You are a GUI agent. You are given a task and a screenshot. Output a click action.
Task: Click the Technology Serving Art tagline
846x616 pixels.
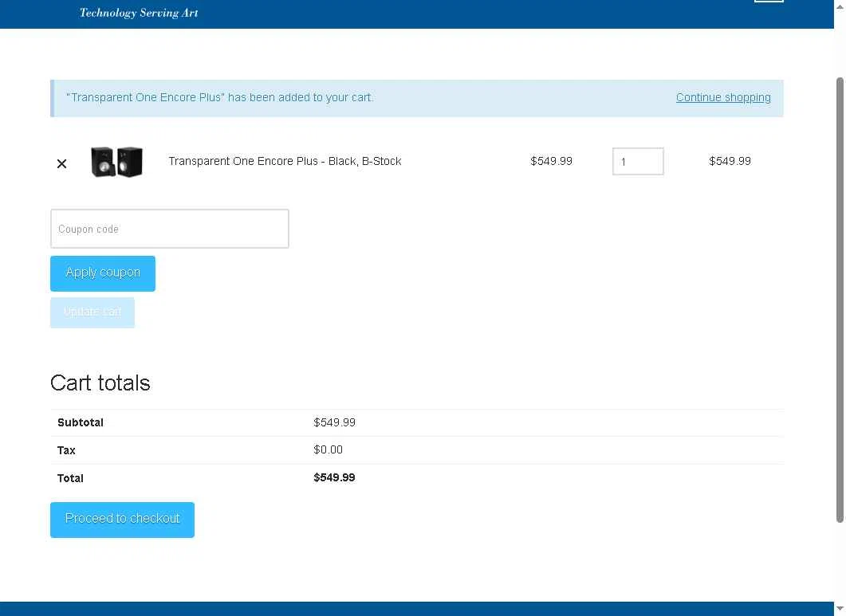pos(139,13)
